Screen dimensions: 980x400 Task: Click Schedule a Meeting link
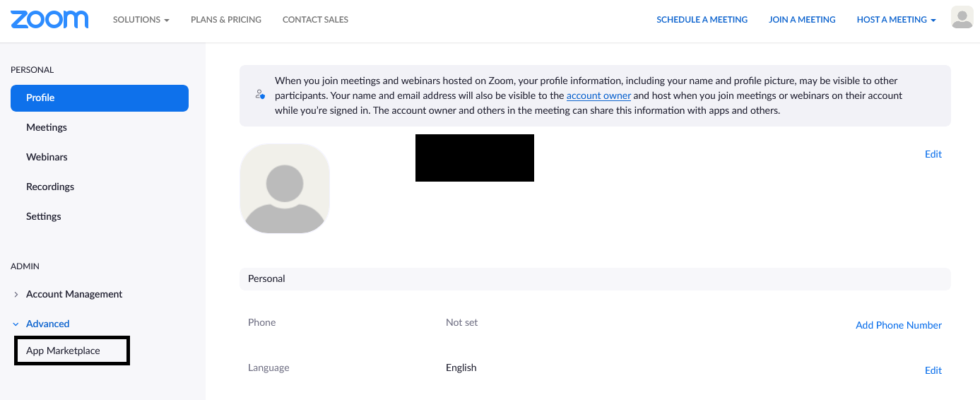tap(702, 20)
